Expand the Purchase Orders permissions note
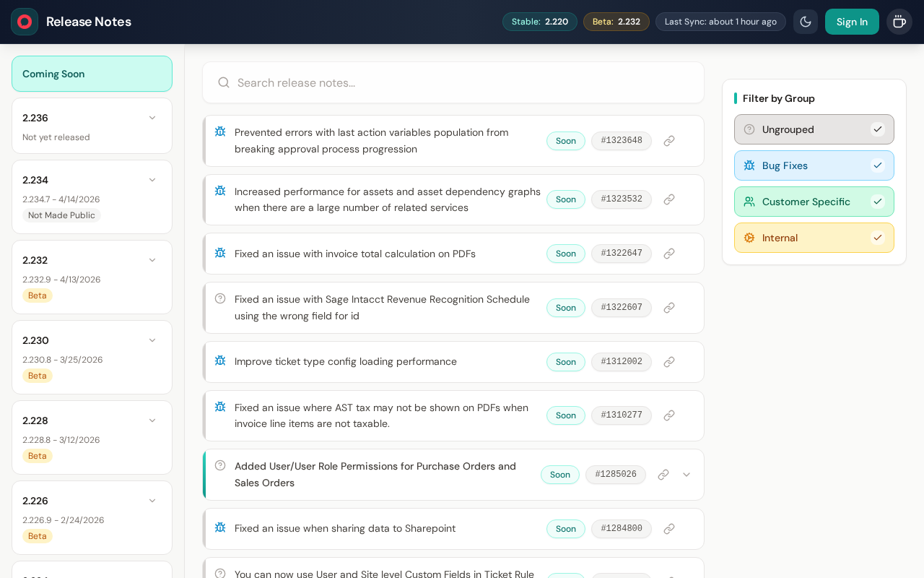 [687, 475]
